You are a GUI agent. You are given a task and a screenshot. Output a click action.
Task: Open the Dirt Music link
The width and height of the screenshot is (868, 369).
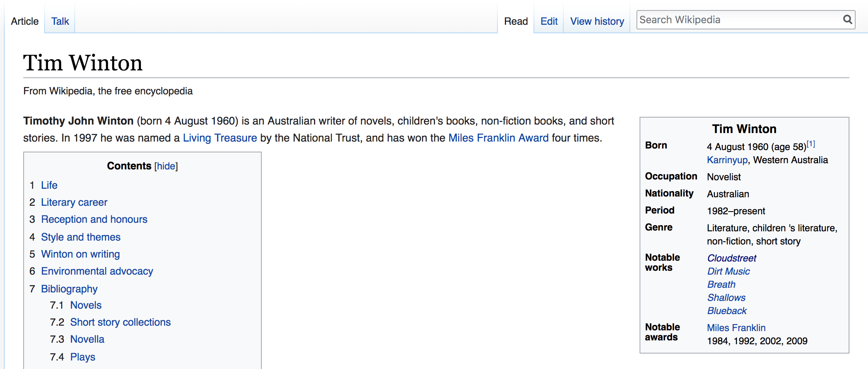[728, 271]
